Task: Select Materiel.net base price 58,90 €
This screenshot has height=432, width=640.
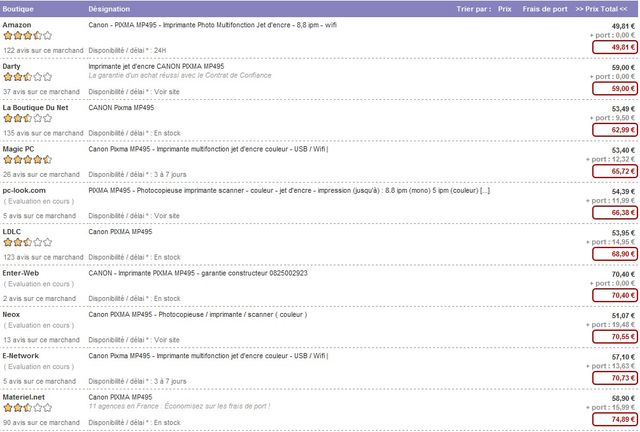Action: (x=623, y=398)
